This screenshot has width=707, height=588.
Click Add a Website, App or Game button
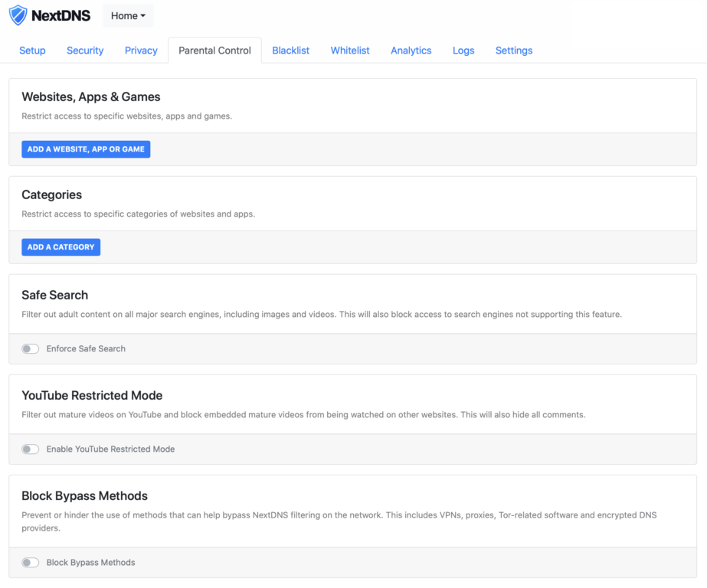86,149
